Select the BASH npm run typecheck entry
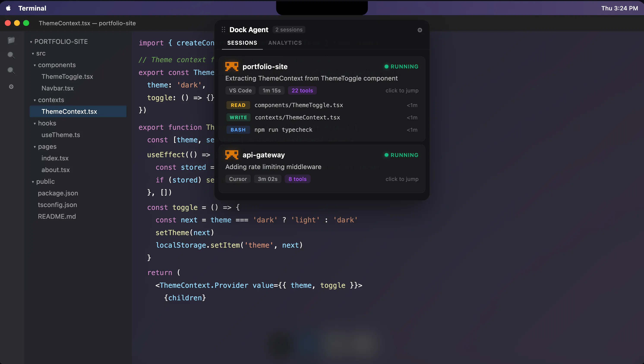This screenshot has width=644, height=364. [x=322, y=130]
